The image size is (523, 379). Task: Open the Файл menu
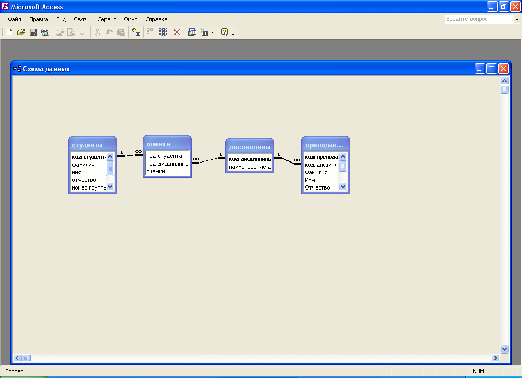pos(14,19)
